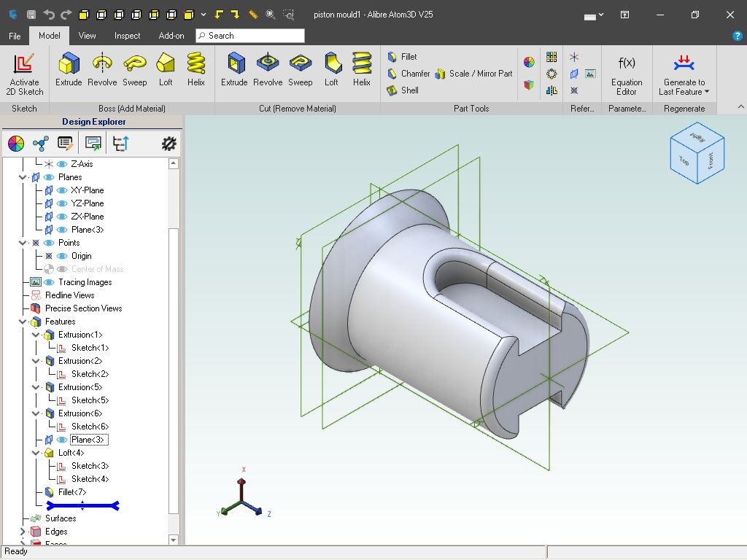This screenshot has width=747, height=560.
Task: Apply the Fillet tool
Action: (x=402, y=57)
